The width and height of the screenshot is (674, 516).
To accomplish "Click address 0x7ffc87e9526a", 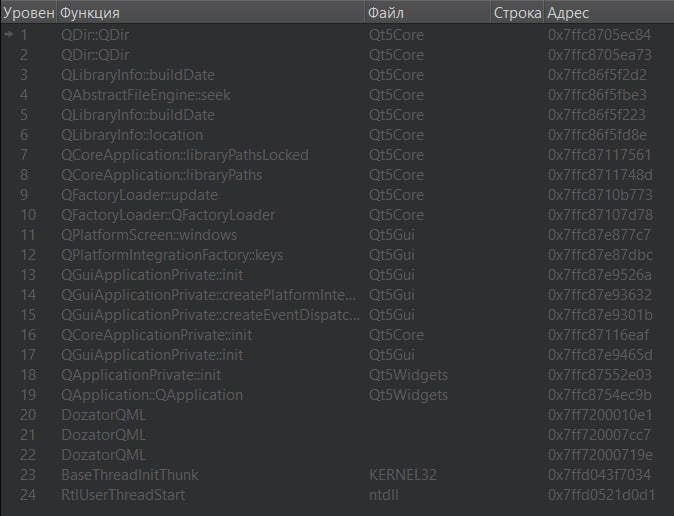I will (x=600, y=275).
